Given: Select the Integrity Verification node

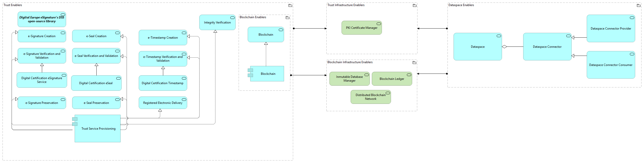Looking at the screenshot, I should 217,22.
